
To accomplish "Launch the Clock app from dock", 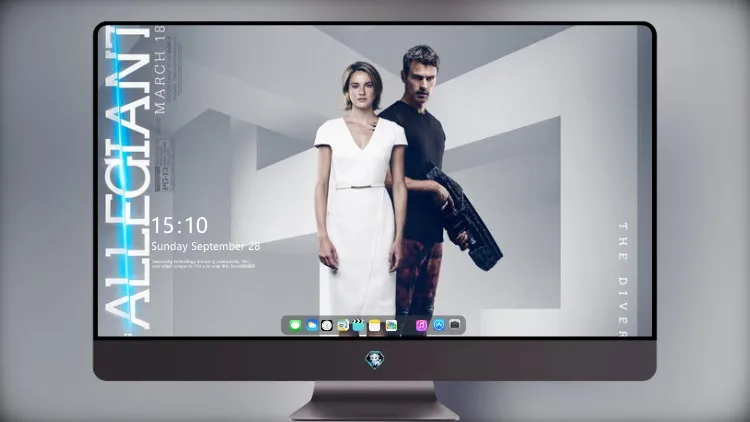I will [x=327, y=325].
